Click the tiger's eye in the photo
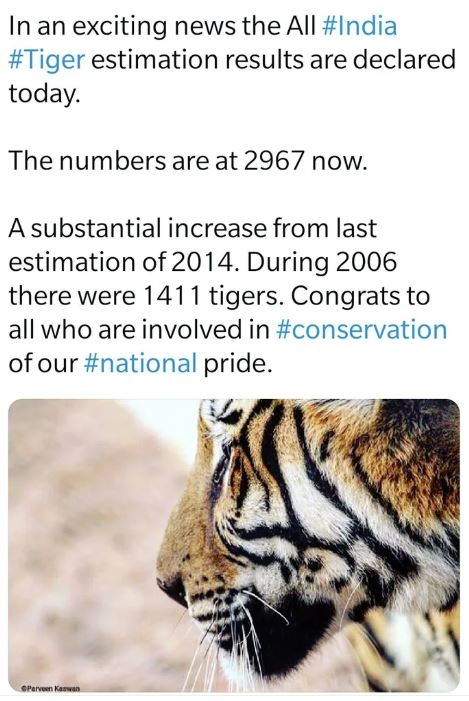469x701 pixels. pos(221,469)
